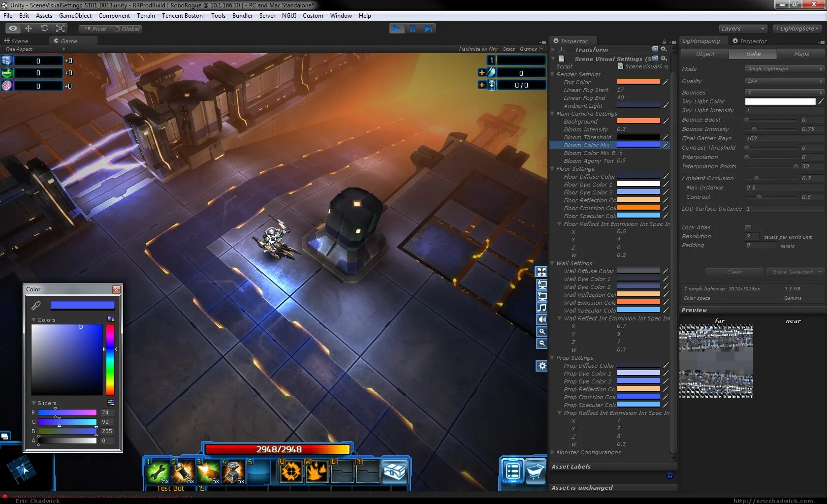827x504 pixels.
Task: Toggle the Stats overlay button
Action: click(x=509, y=49)
